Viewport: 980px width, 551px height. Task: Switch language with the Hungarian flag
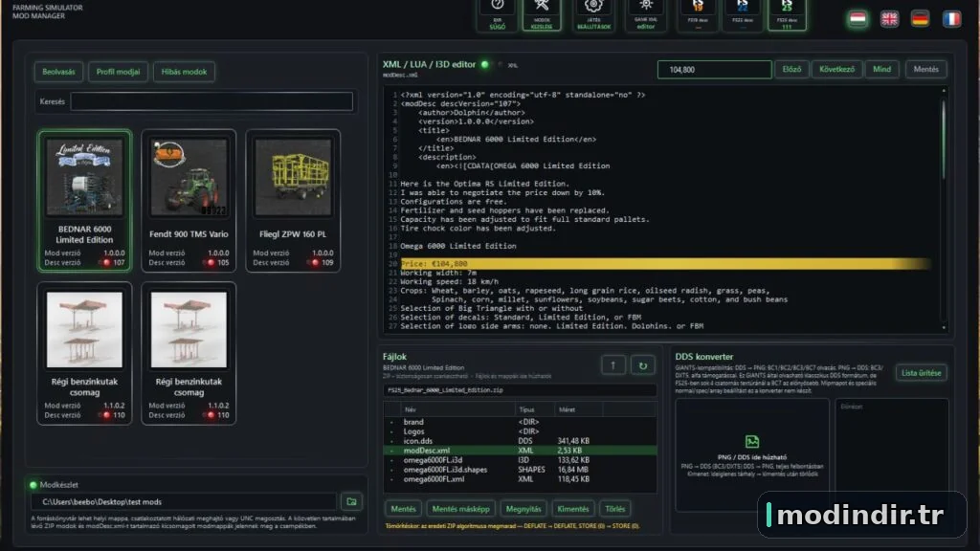pyautogui.click(x=858, y=19)
